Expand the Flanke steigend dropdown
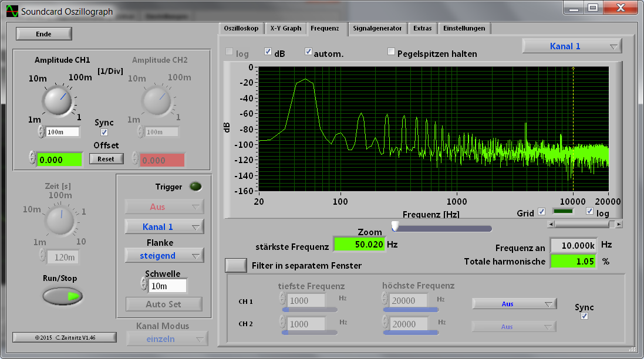The image size is (644, 359). point(164,255)
